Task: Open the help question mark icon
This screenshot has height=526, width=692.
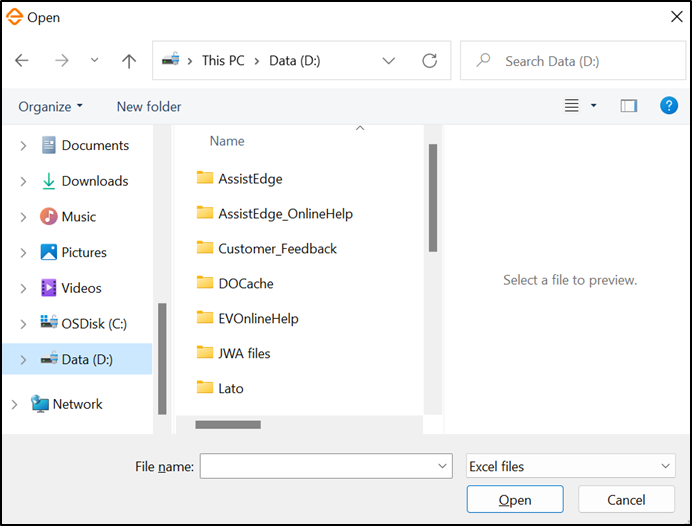Action: (x=669, y=106)
